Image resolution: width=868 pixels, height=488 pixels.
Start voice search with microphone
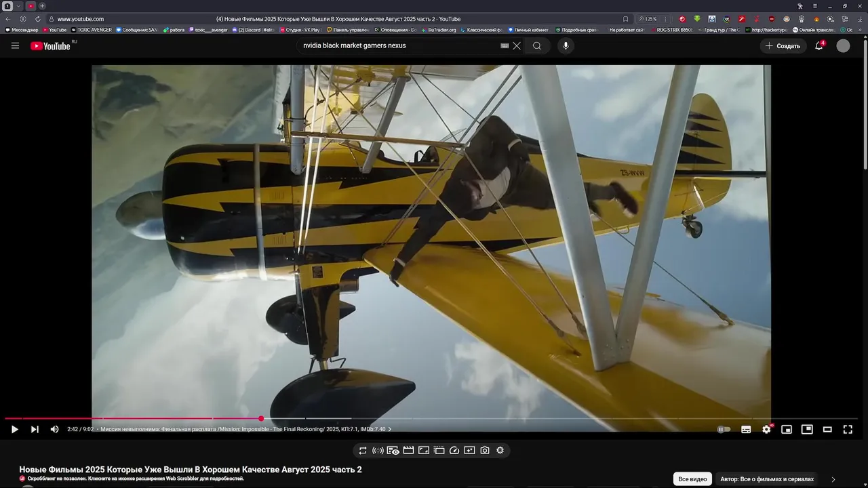(x=566, y=45)
